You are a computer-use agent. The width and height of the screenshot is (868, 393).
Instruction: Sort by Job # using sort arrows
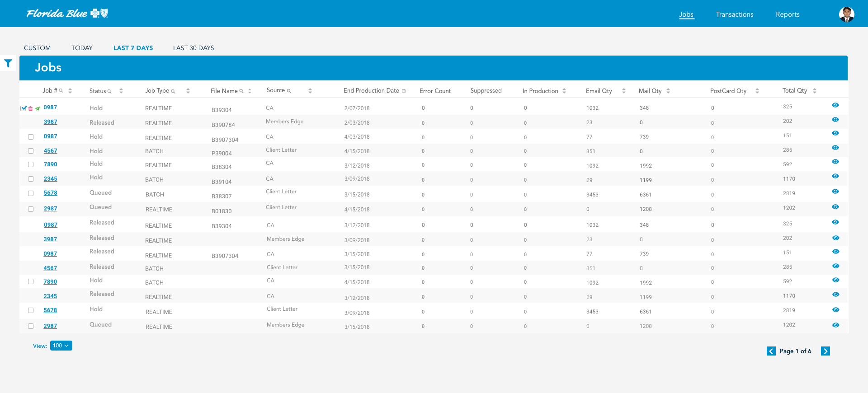70,91
